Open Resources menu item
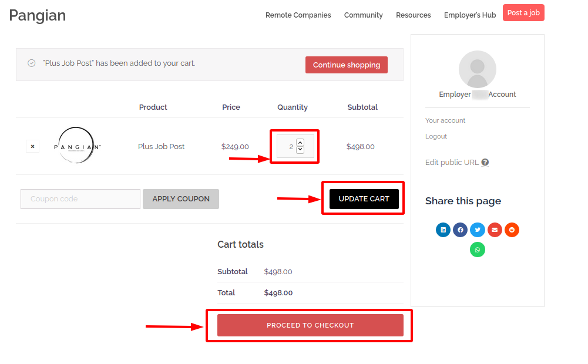This screenshot has height=364, width=588. (414, 15)
